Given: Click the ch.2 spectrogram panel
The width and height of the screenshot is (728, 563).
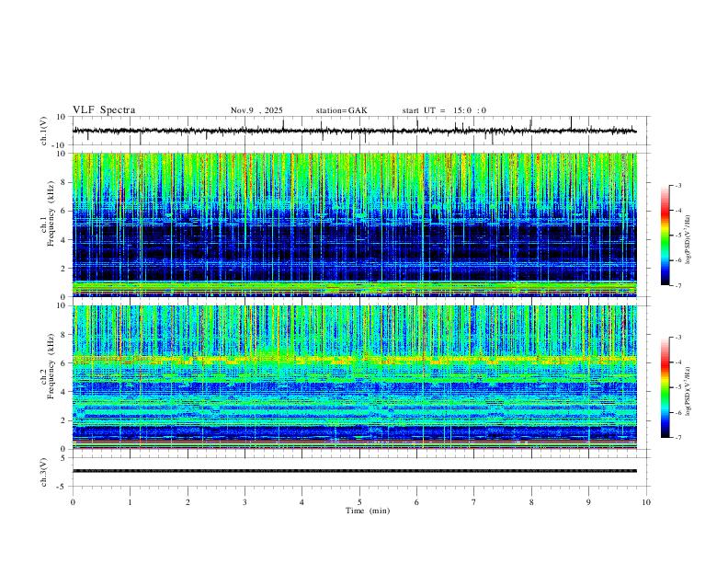Looking at the screenshot, I should 355,377.
